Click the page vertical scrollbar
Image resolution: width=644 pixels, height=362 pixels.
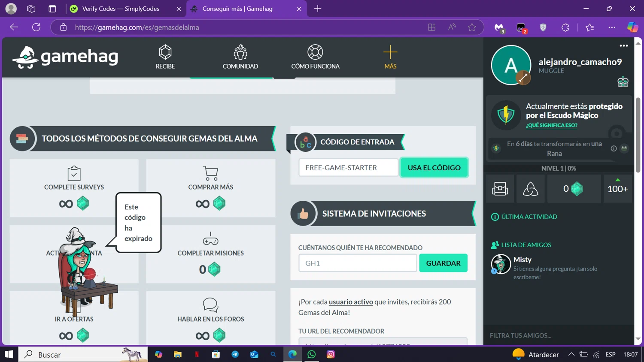pos(638,135)
